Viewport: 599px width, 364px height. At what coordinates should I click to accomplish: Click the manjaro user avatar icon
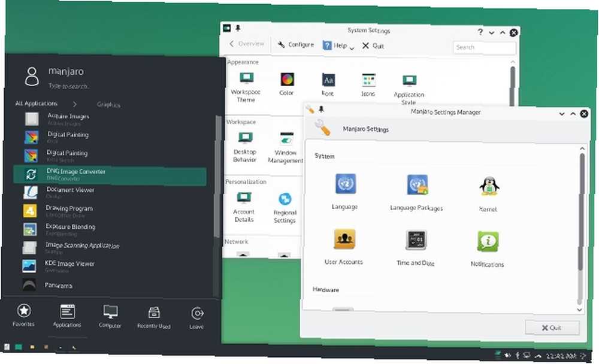[x=32, y=76]
